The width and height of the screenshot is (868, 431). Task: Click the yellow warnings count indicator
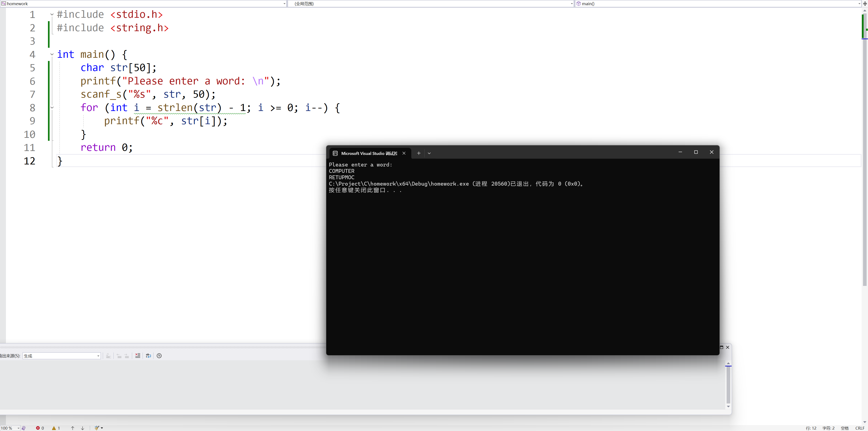56,428
